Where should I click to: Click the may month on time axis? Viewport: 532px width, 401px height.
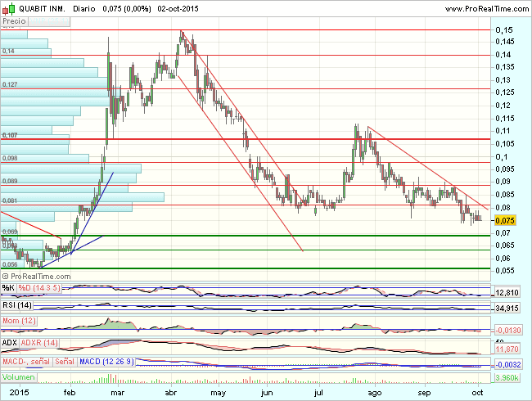pos(218,393)
